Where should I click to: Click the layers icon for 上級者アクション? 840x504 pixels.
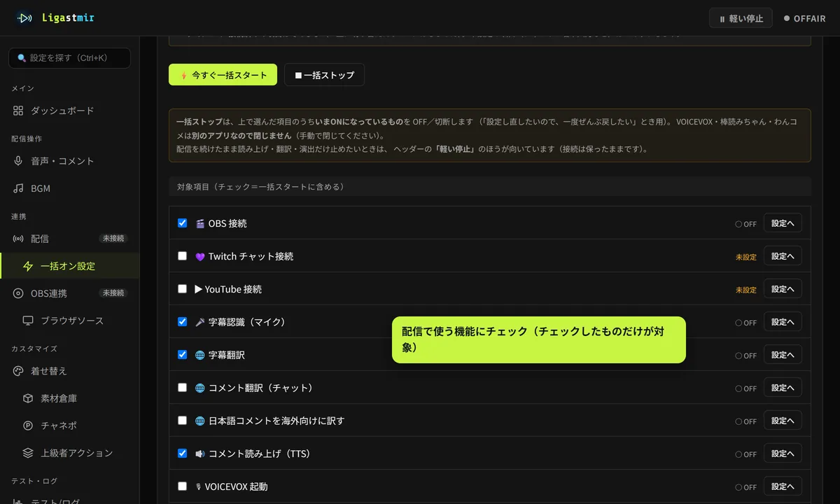point(28,453)
